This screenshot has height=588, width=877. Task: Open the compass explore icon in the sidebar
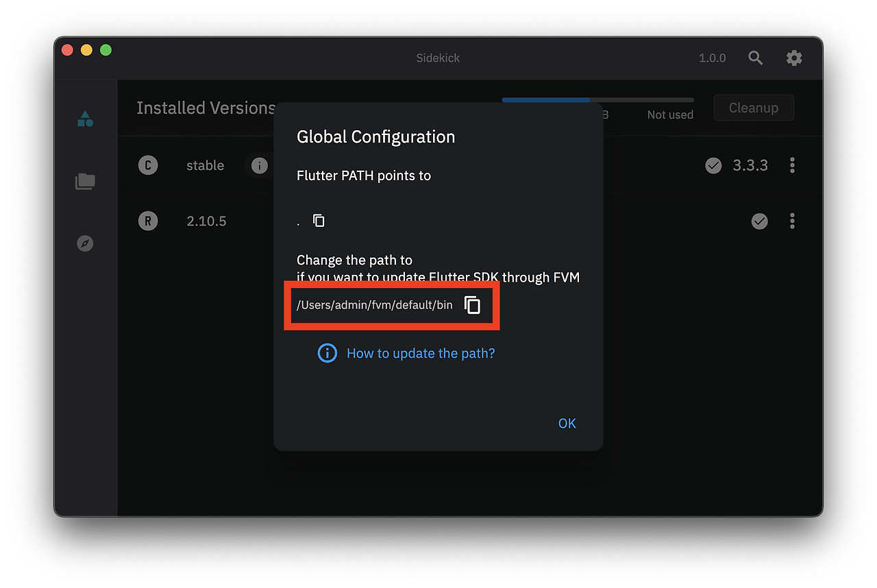85,243
